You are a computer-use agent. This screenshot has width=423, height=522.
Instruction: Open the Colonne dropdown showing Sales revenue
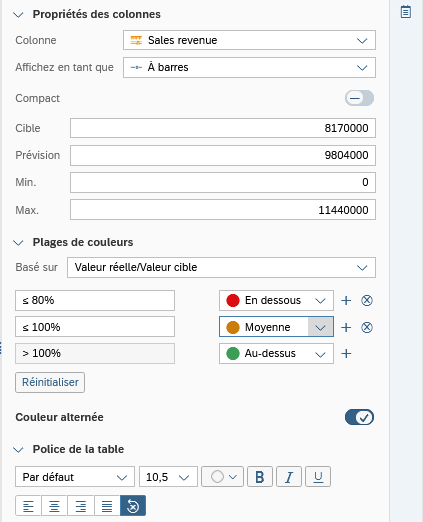[x=249, y=40]
